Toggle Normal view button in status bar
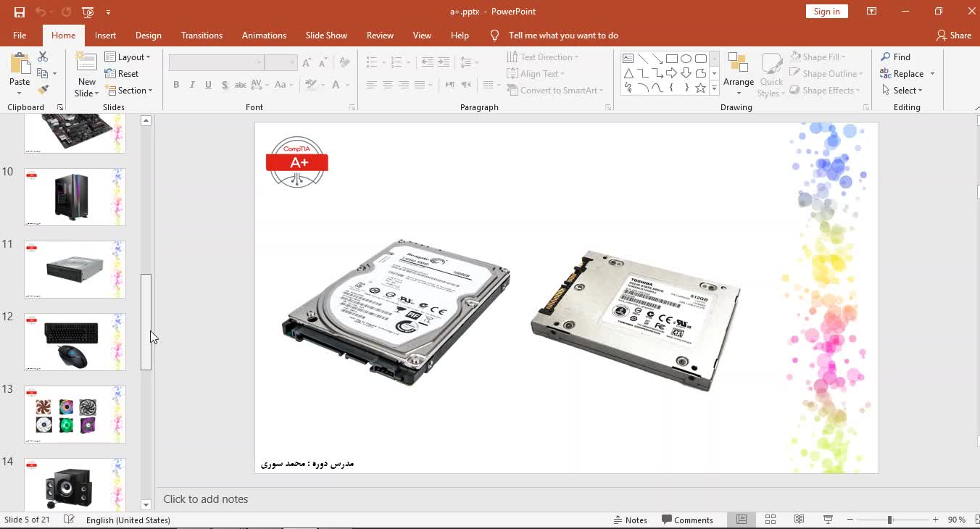 (x=742, y=520)
